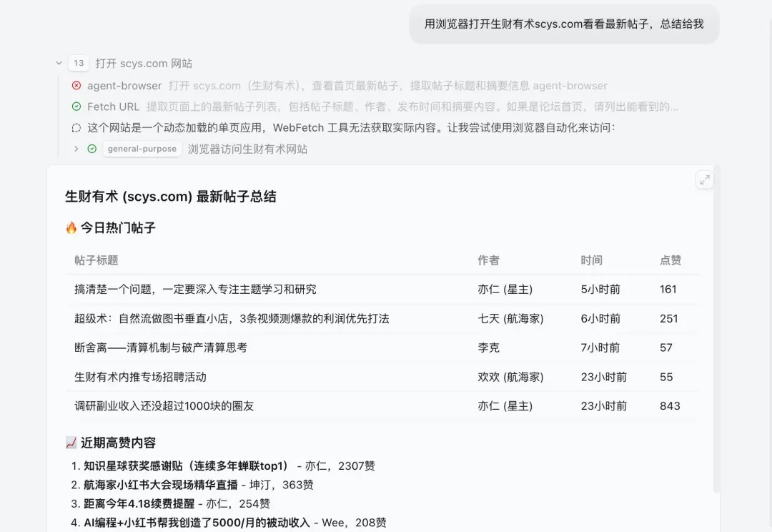
Task: Click the user message bubble about scys.com
Action: click(x=564, y=24)
